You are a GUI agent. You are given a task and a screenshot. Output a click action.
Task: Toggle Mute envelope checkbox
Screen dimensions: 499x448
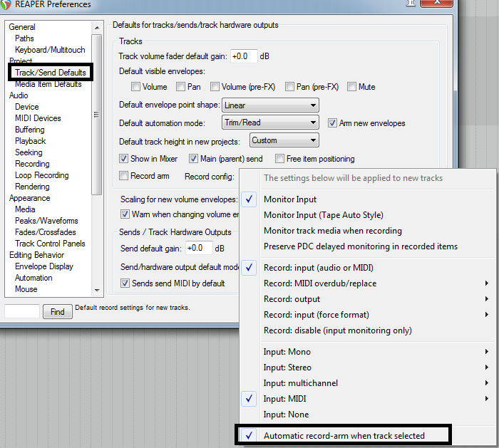(x=351, y=87)
